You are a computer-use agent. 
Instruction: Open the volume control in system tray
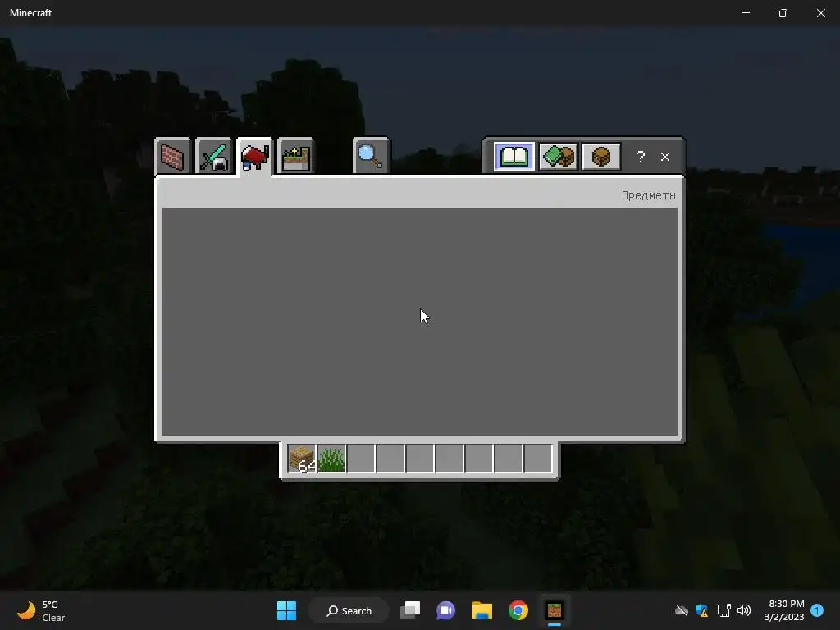pos(743,610)
